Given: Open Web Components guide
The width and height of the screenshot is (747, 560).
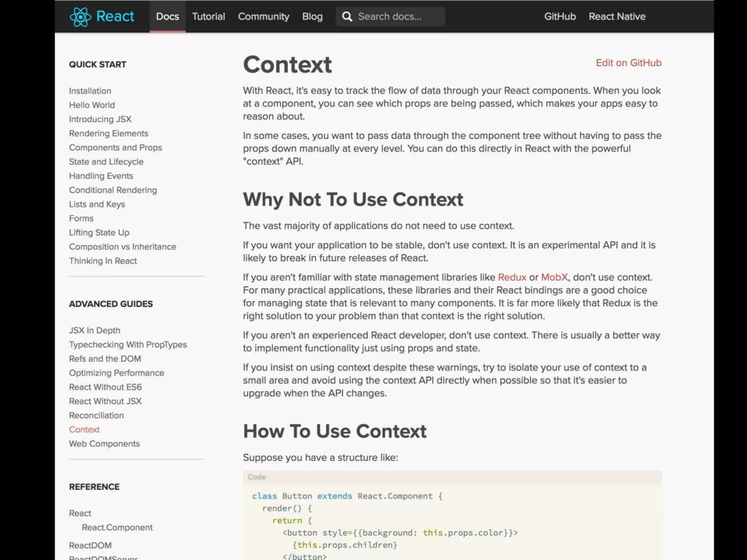Looking at the screenshot, I should point(105,444).
